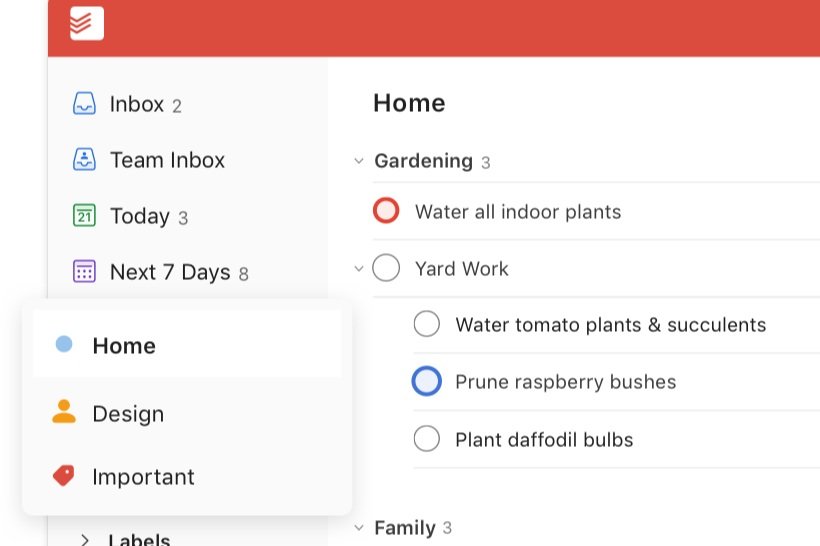Click the Team Inbox icon
This screenshot has height=546, width=820.
pos(84,159)
